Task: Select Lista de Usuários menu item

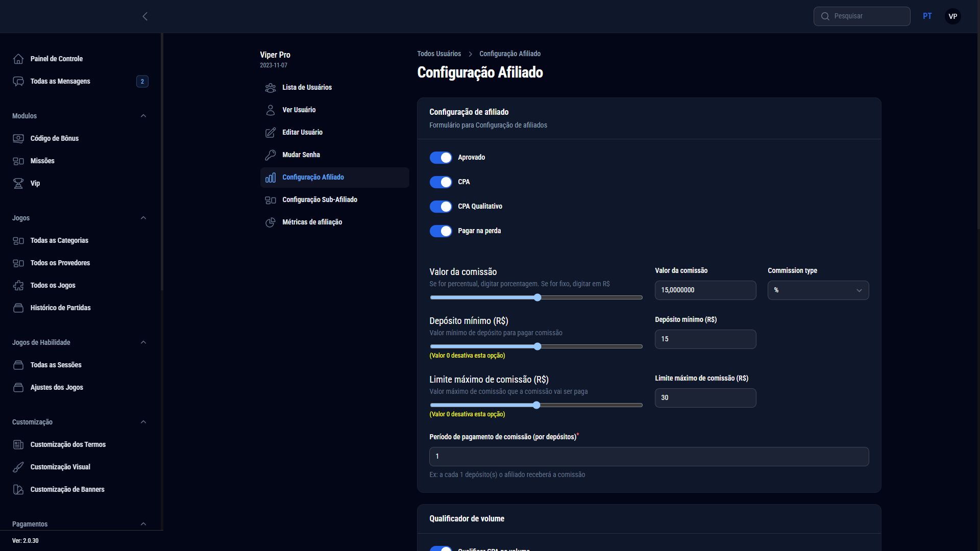Action: pos(307,87)
